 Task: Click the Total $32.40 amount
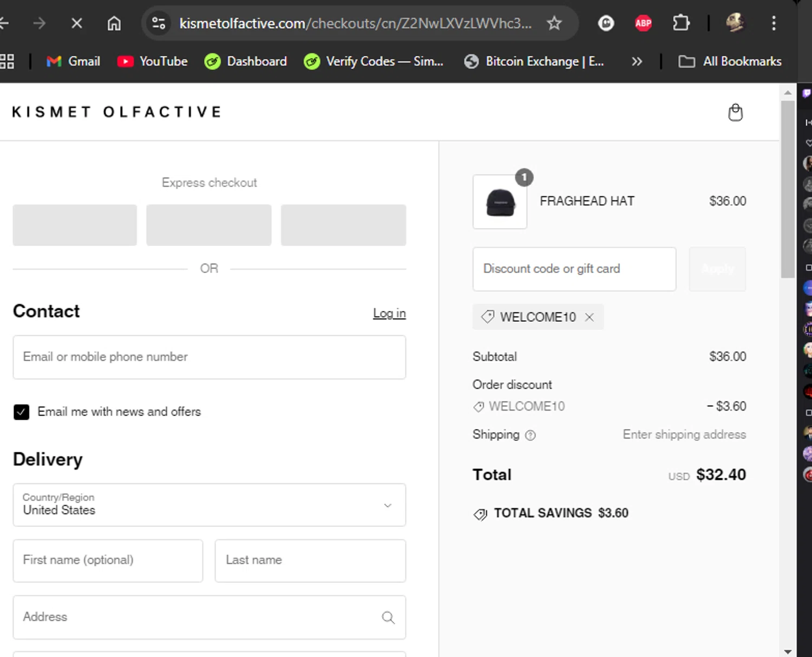tap(721, 475)
